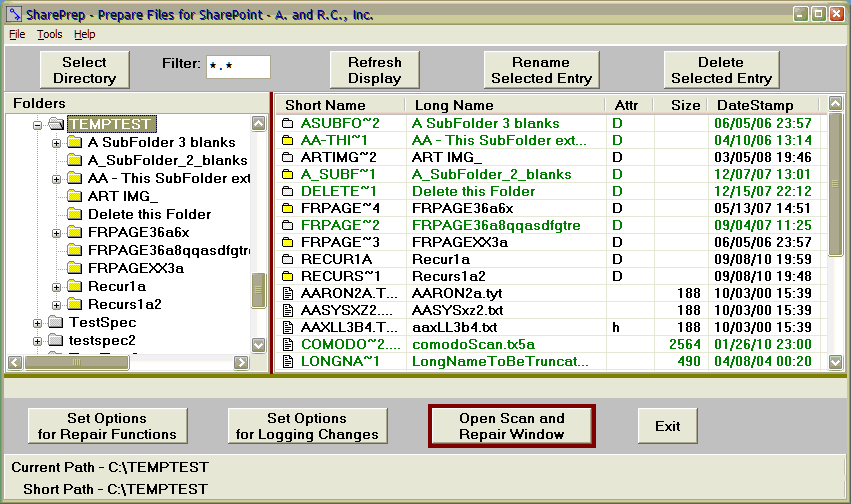Click folder tree vertical scrollbar thumb
The image size is (851, 504).
pyautogui.click(x=259, y=290)
